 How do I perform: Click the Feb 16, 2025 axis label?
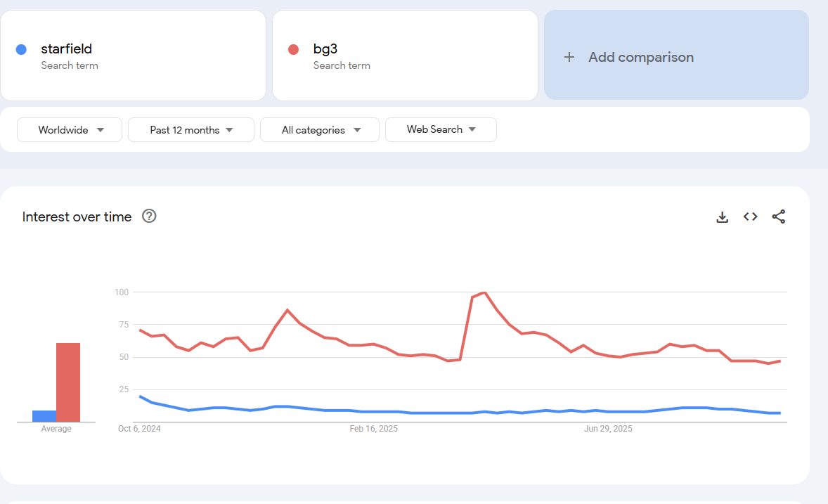coord(373,429)
